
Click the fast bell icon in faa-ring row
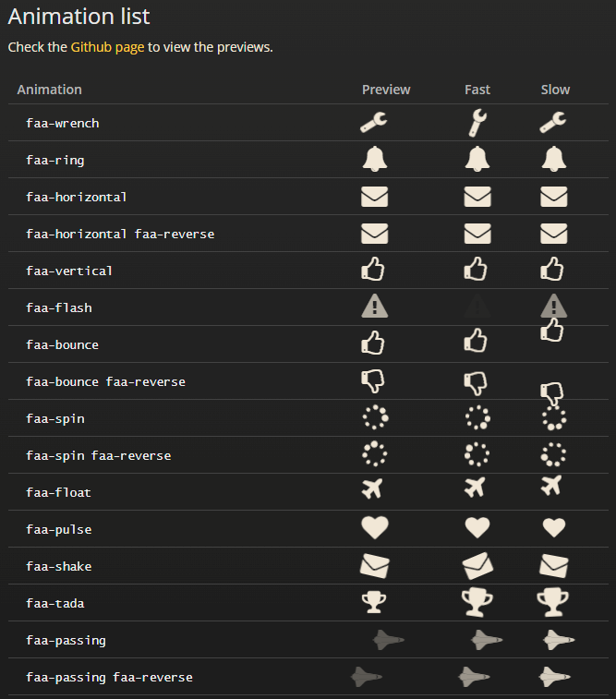pos(477,159)
